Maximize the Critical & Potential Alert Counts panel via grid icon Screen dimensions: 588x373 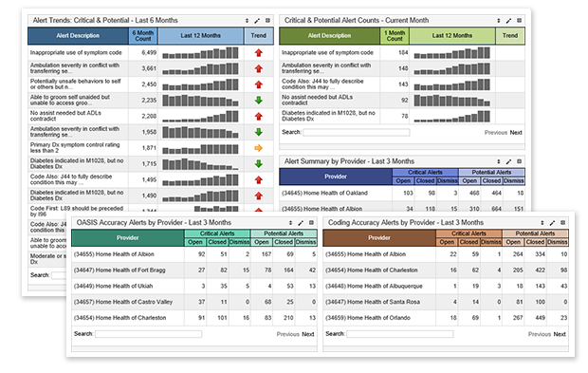(520, 21)
